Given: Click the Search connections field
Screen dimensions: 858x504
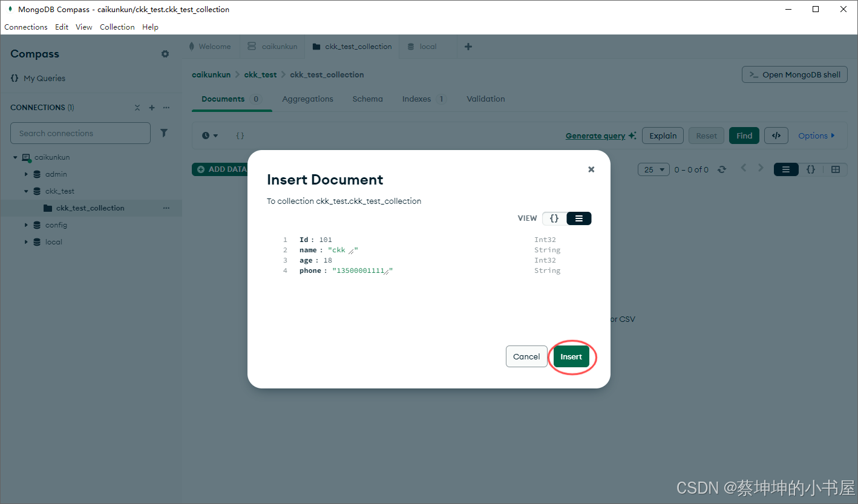Looking at the screenshot, I should click(80, 133).
